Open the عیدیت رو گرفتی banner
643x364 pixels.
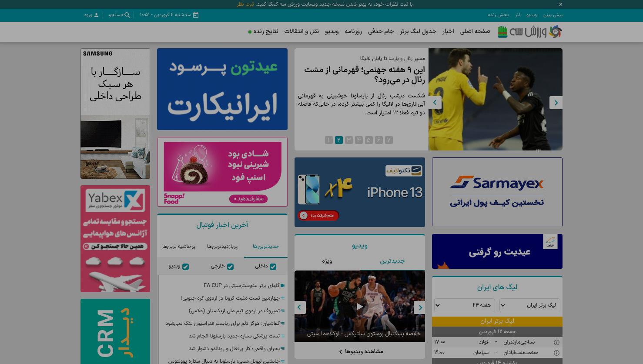(497, 251)
